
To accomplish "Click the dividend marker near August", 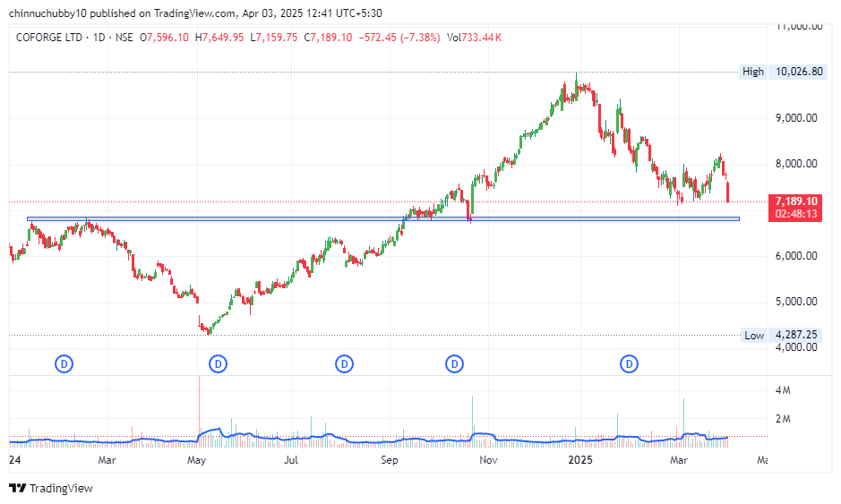I will click(x=344, y=364).
